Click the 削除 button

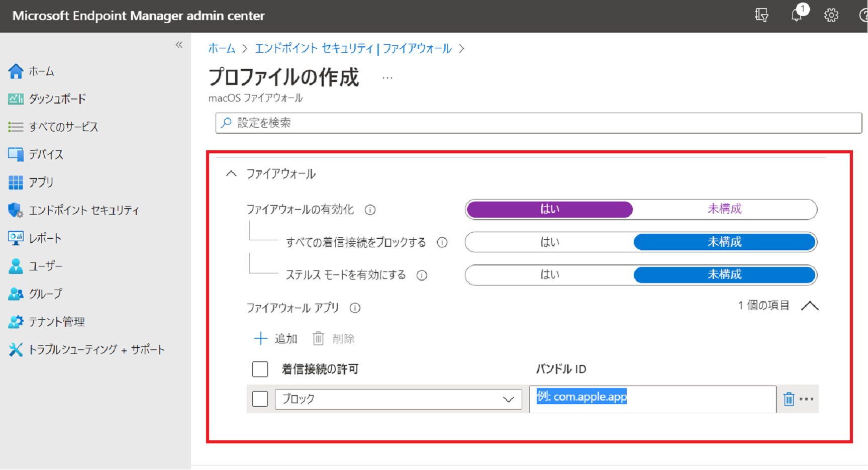[x=333, y=338]
